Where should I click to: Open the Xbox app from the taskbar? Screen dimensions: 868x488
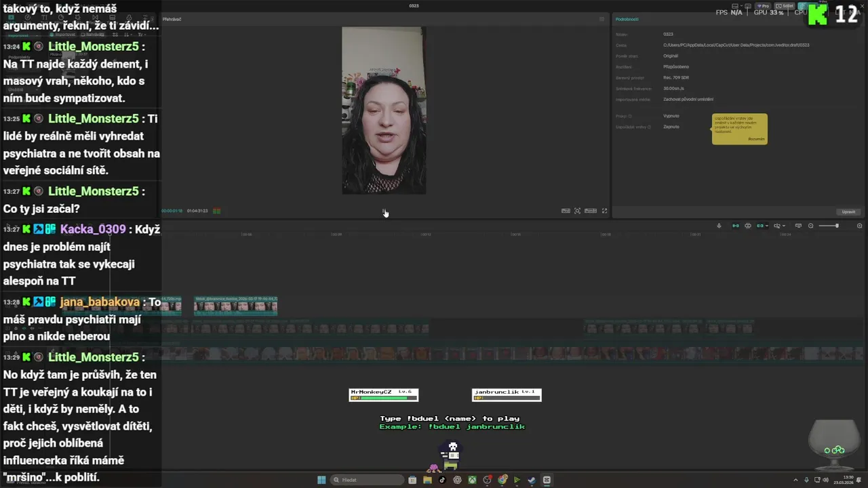(x=472, y=480)
